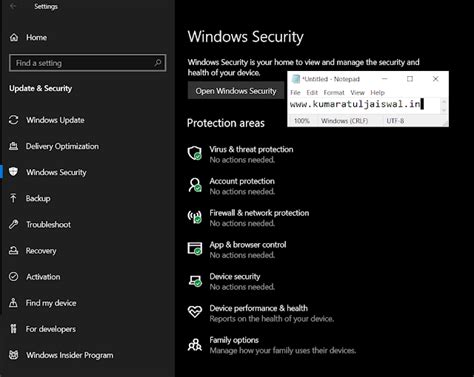Maximize the Notepad window
474x377 pixels.
[x=410, y=79]
